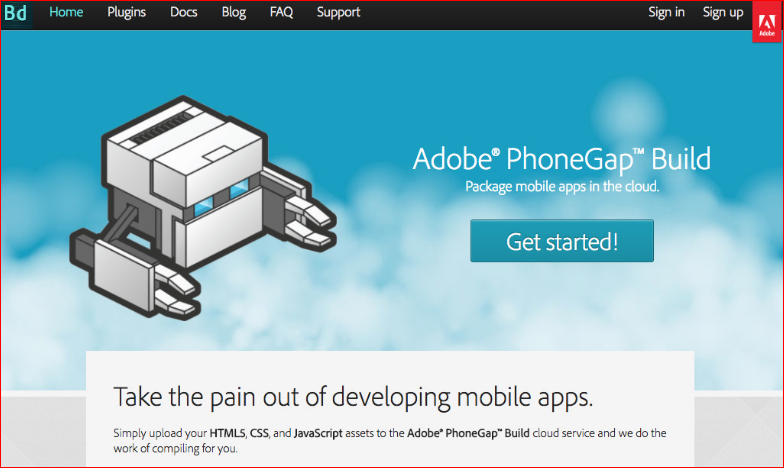
Task: Open the FAQ page
Action: (x=281, y=12)
